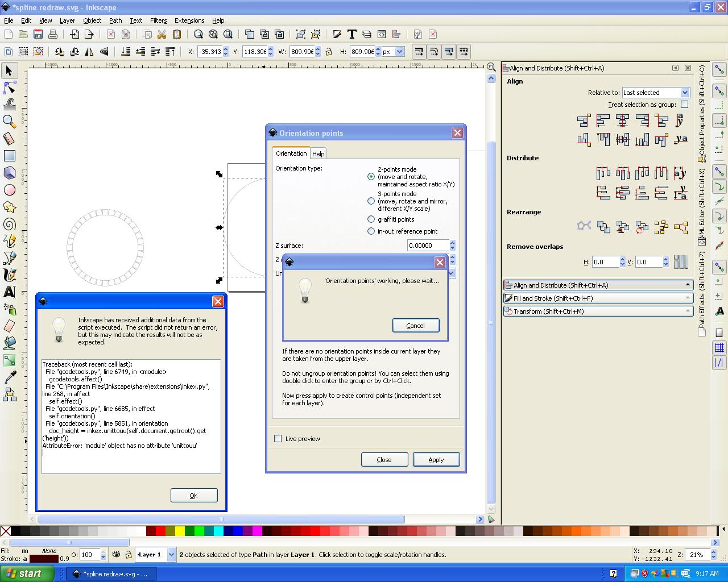This screenshot has height=582, width=728.
Task: Toggle layer visibility eye icon
Action: [117, 555]
